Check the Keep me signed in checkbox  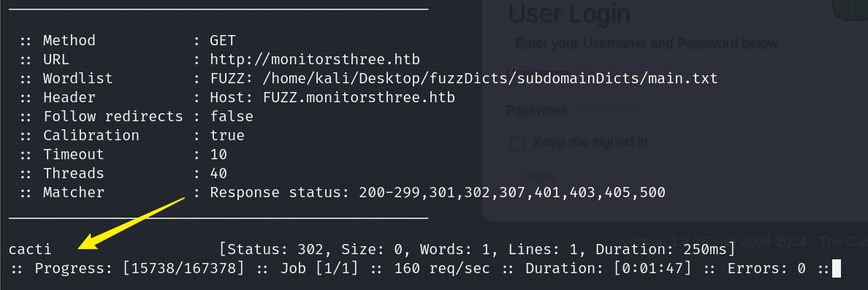pos(517,143)
